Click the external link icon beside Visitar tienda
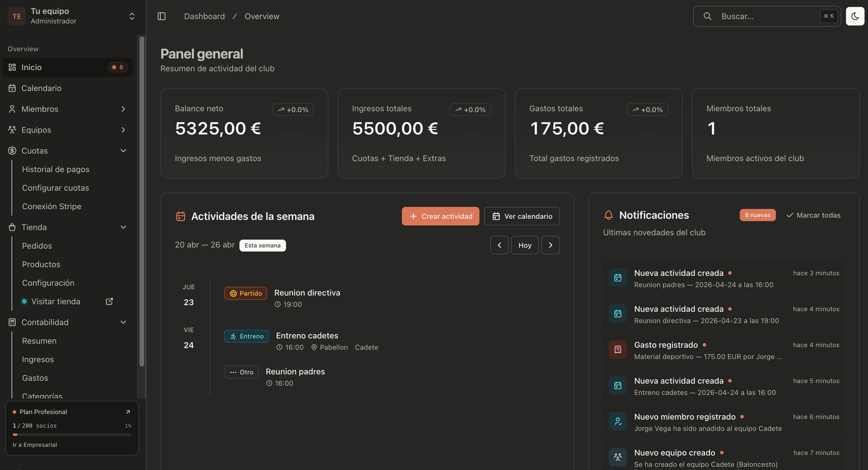 (x=109, y=301)
